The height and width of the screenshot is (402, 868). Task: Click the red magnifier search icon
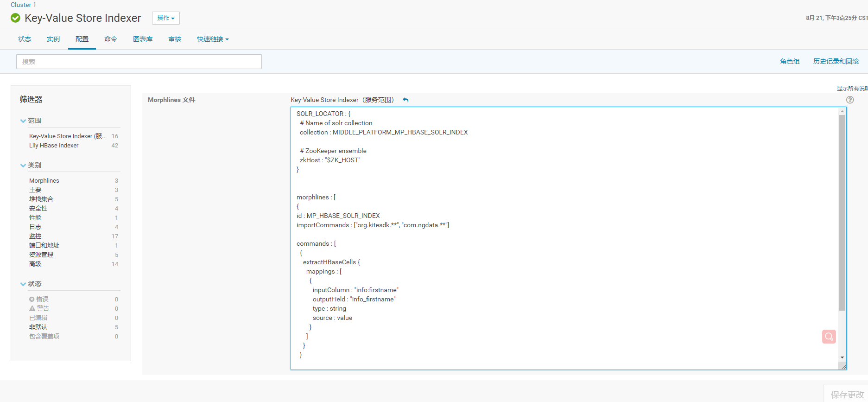[x=829, y=337]
